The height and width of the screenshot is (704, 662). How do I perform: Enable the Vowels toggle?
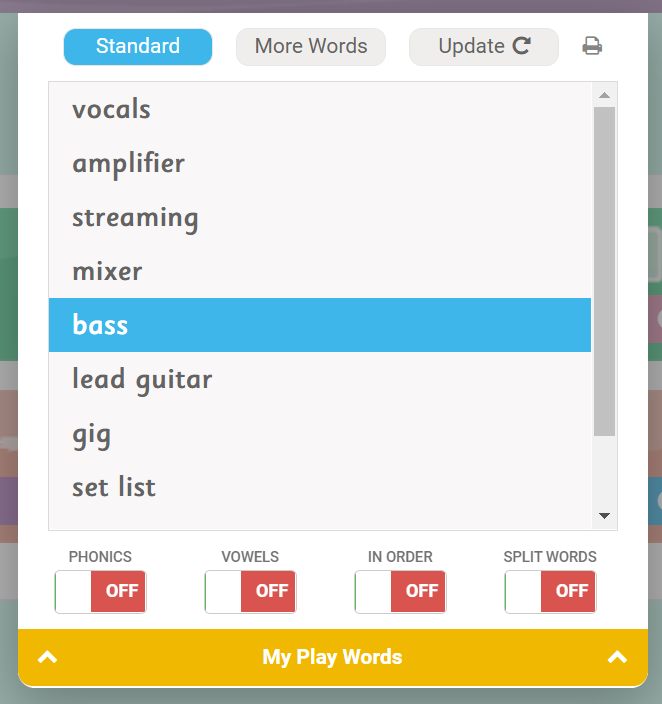(250, 591)
